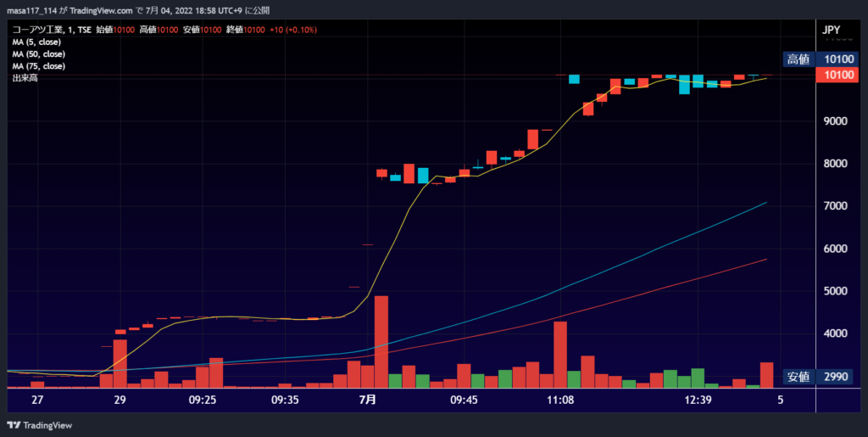Screen dimensions: 868x437
Task: Click the 7月 time axis label
Action: click(368, 400)
